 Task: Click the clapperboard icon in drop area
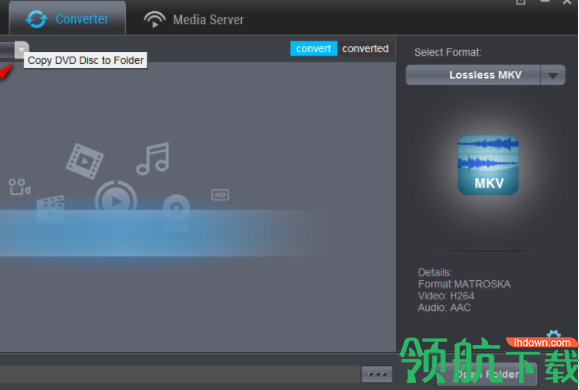coord(51,209)
